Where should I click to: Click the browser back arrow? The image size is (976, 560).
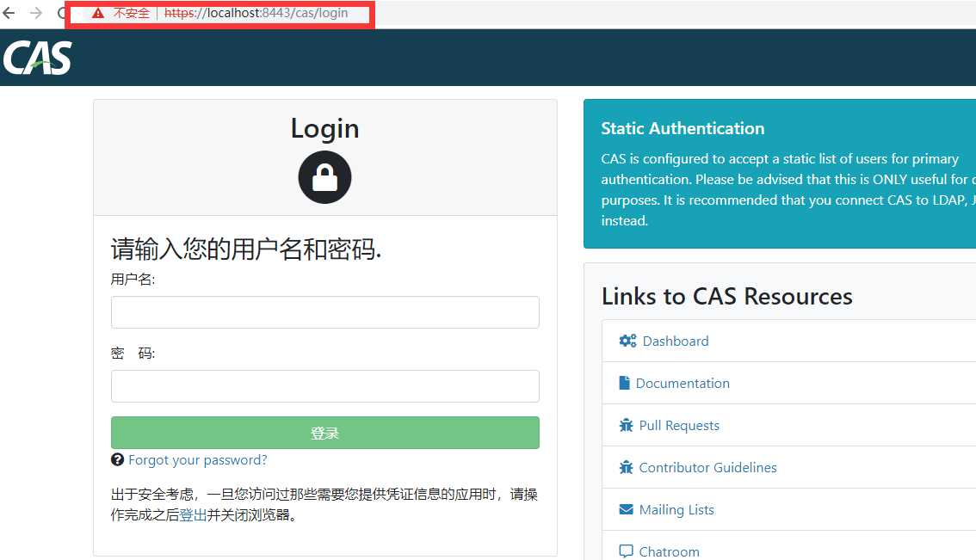[9, 13]
